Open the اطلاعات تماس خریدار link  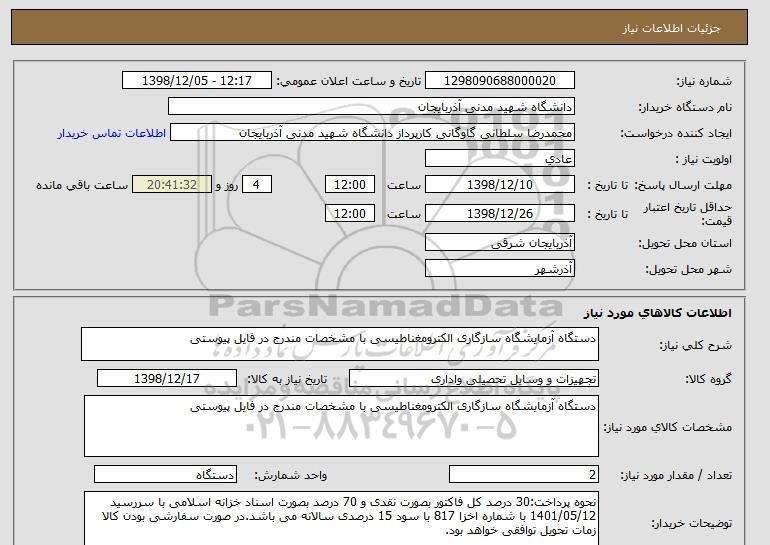(x=111, y=134)
